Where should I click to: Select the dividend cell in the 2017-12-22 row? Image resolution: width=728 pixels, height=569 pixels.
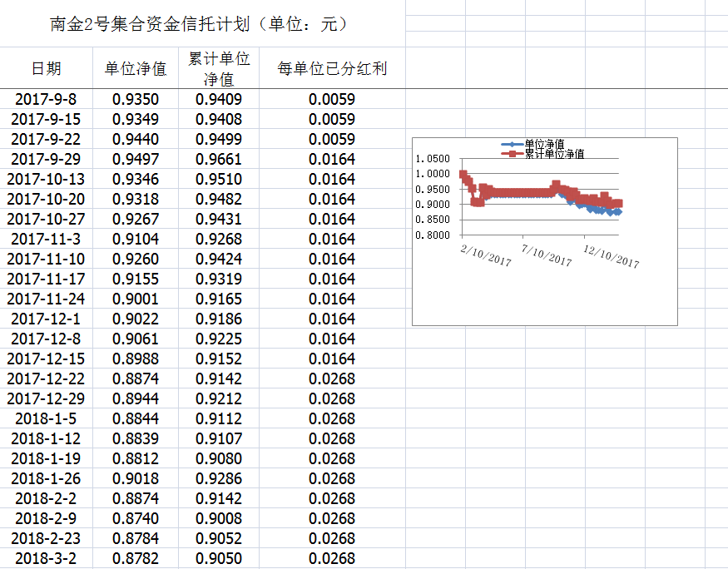(x=332, y=379)
